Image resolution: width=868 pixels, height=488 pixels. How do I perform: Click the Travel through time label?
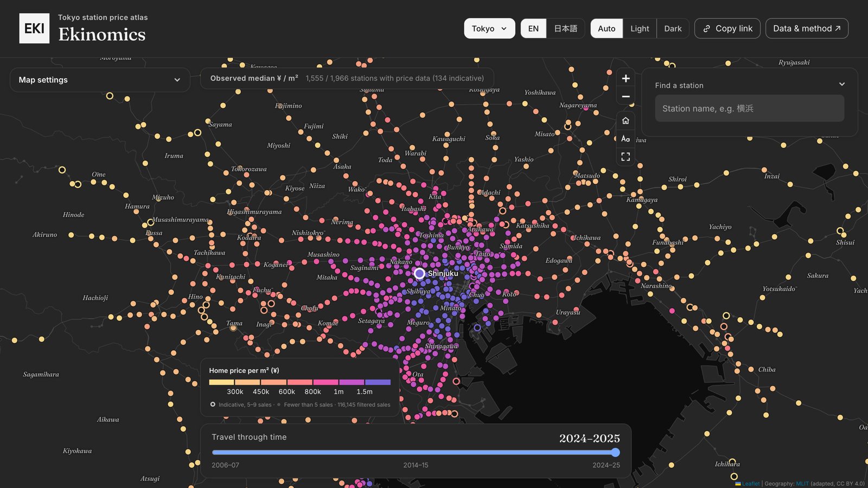point(249,437)
